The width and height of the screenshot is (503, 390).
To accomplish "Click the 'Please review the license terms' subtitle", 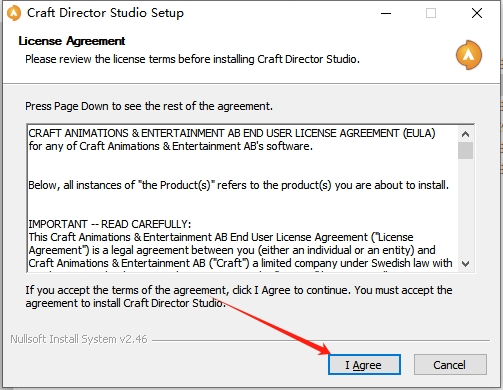I will pyautogui.click(x=193, y=59).
